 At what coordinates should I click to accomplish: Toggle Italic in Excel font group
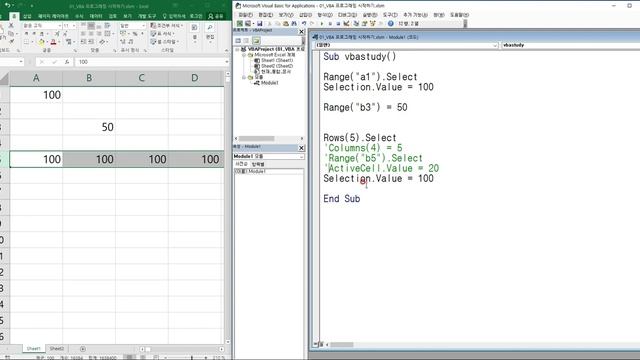(34, 33)
